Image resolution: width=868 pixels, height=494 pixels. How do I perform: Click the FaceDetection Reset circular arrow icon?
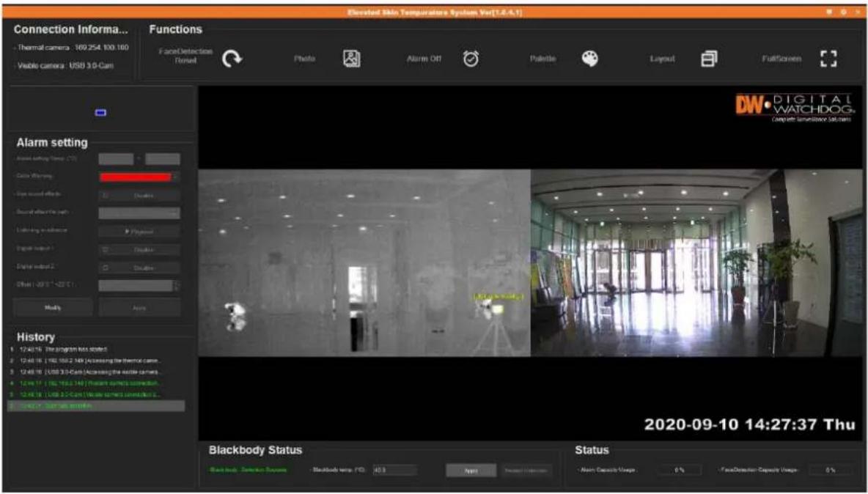coord(232,59)
